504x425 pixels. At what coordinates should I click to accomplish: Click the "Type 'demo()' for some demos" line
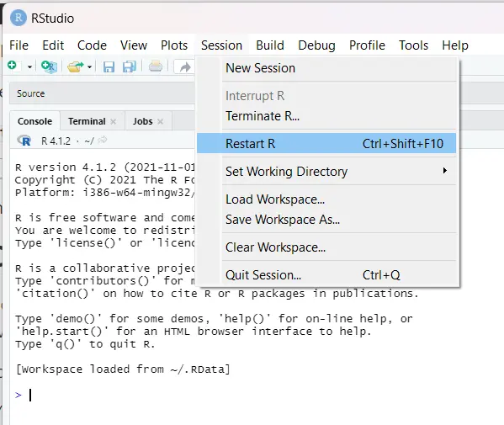[214, 319]
